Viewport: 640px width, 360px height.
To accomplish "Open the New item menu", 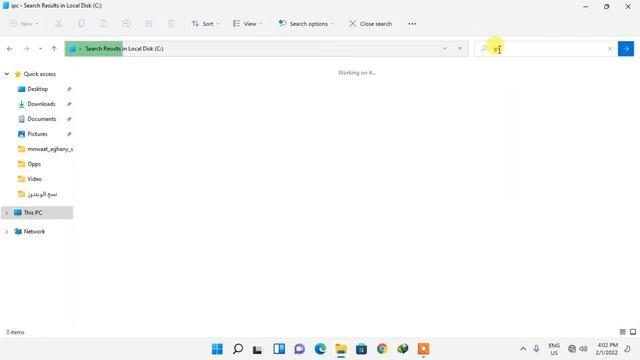I will (x=24, y=24).
